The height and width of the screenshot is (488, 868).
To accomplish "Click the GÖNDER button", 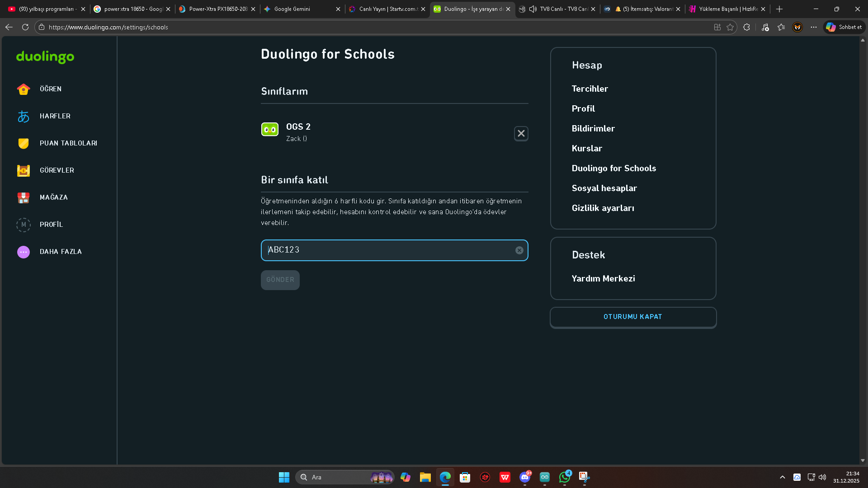I will 280,280.
